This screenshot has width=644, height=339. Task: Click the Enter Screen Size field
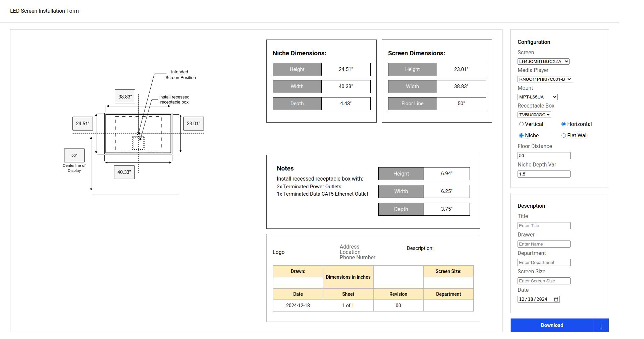[x=544, y=281]
